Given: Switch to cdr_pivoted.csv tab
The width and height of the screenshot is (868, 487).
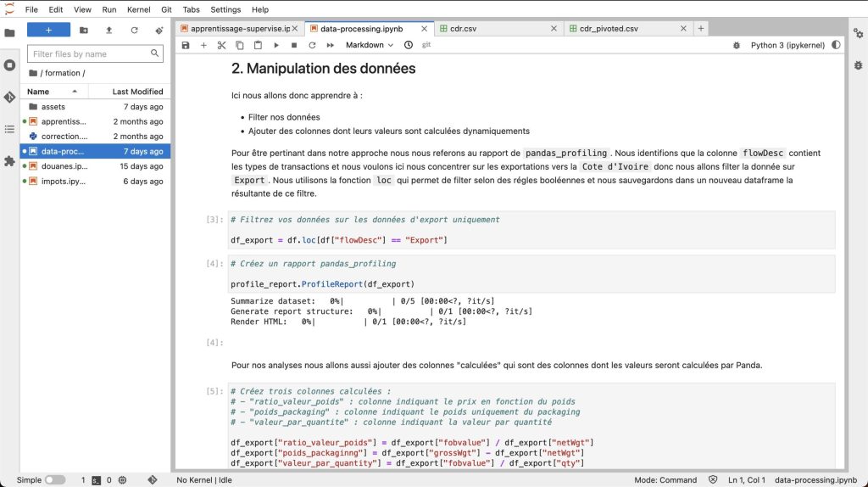Looking at the screenshot, I should pyautogui.click(x=627, y=28).
